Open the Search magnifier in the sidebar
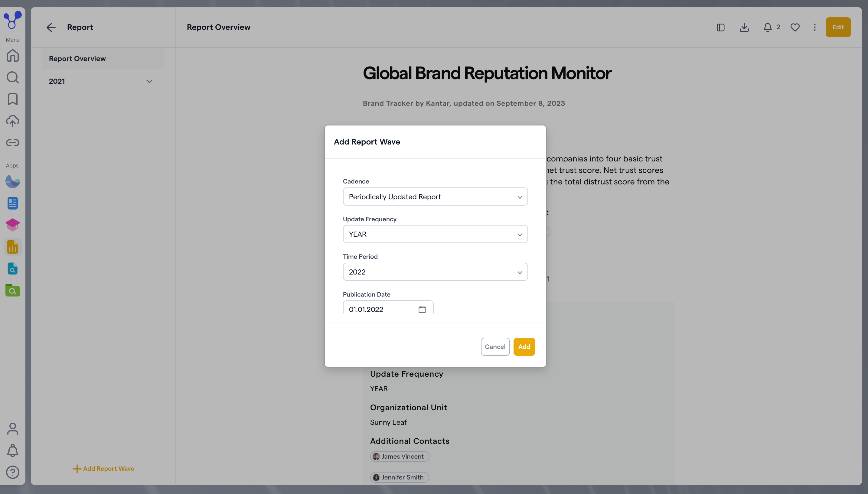This screenshot has height=494, width=868. tap(13, 77)
